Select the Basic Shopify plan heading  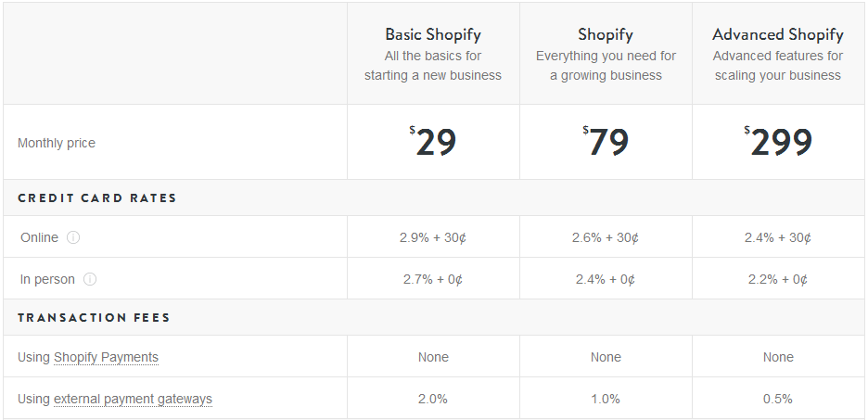[x=433, y=35]
